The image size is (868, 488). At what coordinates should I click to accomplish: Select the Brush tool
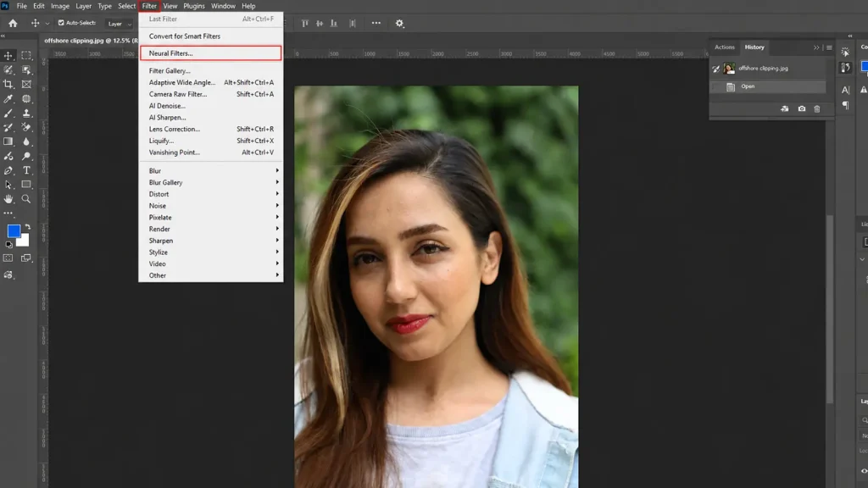8,113
